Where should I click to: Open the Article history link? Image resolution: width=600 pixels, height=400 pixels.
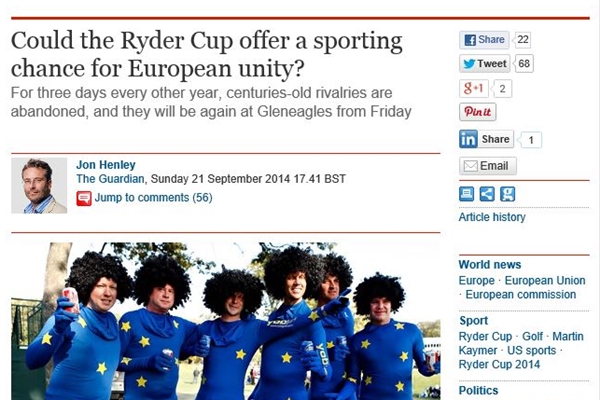pyautogui.click(x=492, y=217)
